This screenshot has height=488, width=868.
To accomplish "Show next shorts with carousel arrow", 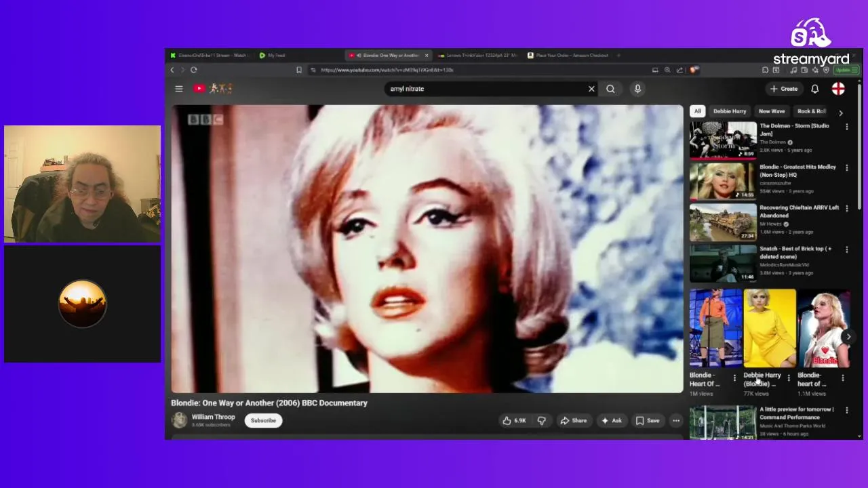I will (848, 336).
